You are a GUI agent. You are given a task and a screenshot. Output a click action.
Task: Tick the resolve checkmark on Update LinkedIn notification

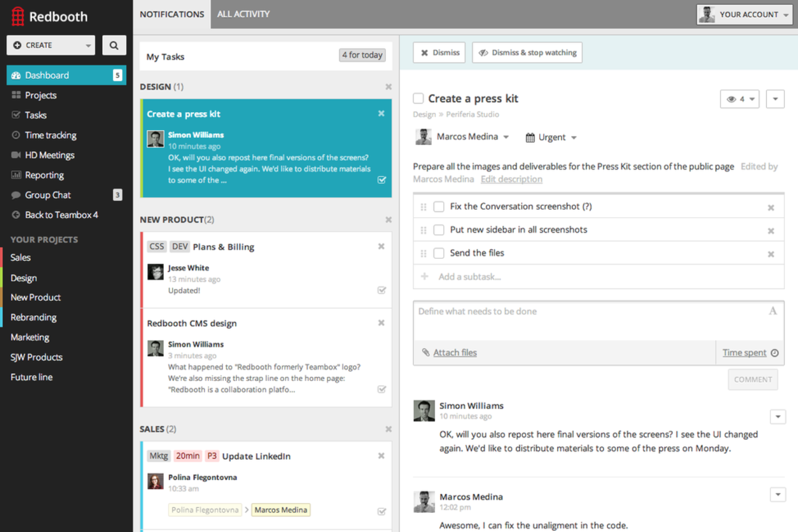point(382,512)
